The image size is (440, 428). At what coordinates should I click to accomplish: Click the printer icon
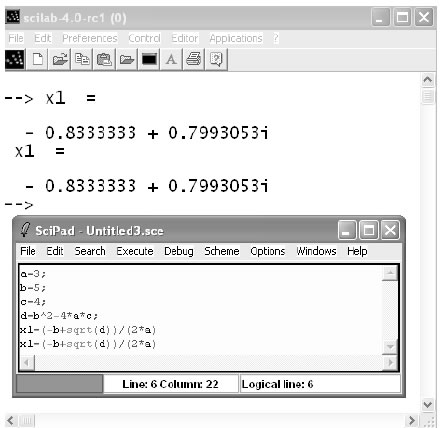[x=194, y=60]
